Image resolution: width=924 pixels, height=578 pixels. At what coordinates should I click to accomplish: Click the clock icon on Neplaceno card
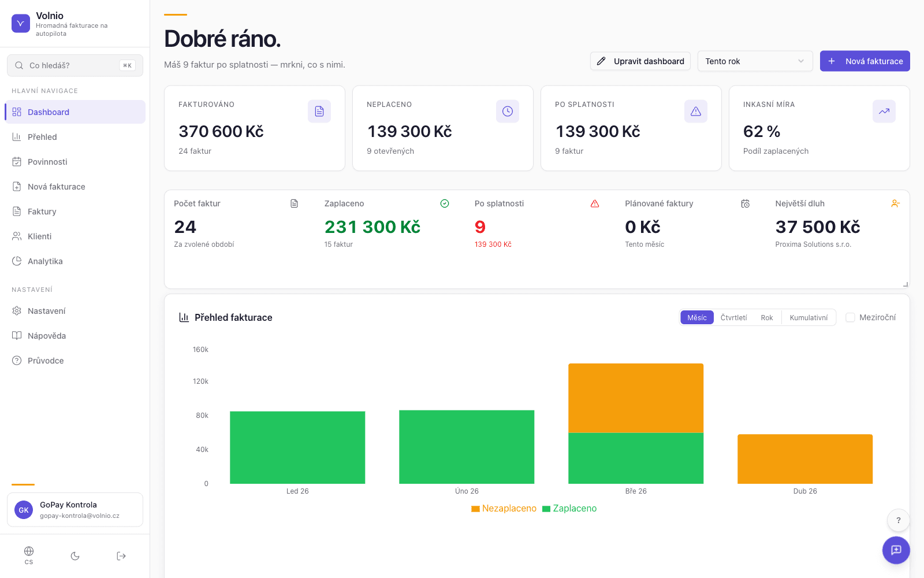click(508, 111)
